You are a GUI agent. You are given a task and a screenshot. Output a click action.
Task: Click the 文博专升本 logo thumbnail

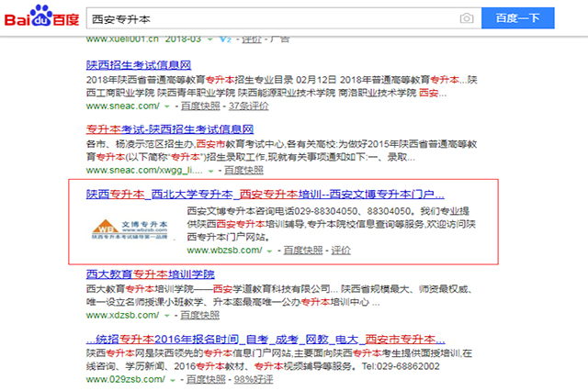[130, 229]
